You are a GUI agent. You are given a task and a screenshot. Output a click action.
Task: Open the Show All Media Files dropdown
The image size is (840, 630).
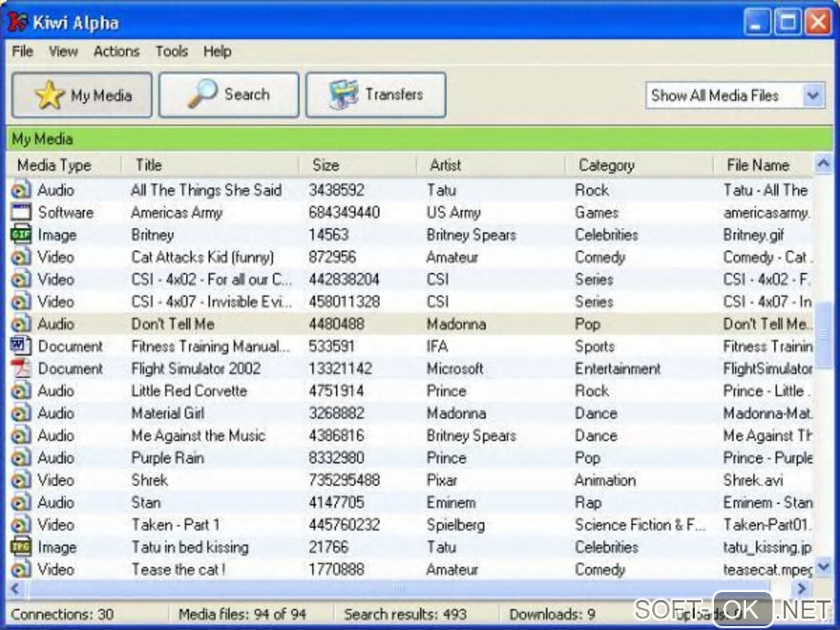pyautogui.click(x=813, y=96)
